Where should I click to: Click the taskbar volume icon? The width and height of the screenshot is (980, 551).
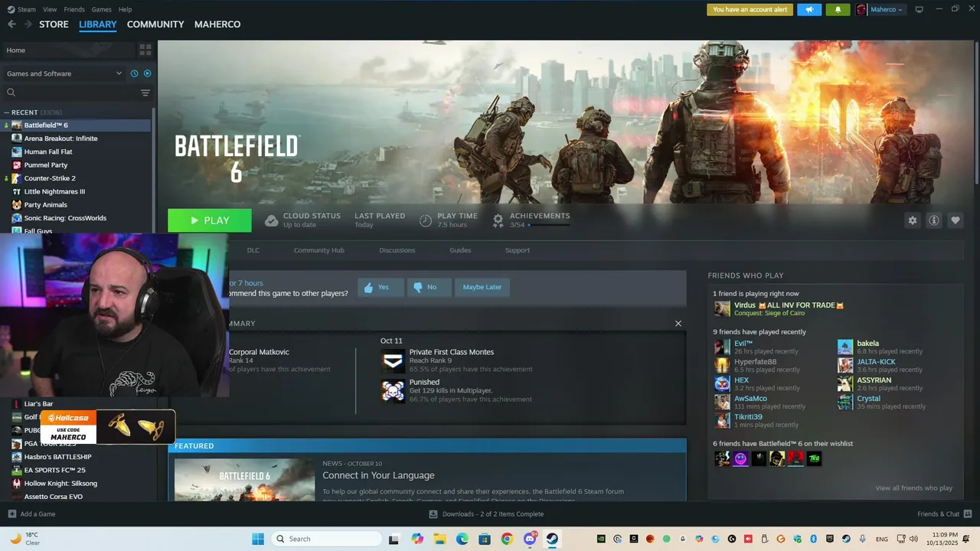coord(913,539)
